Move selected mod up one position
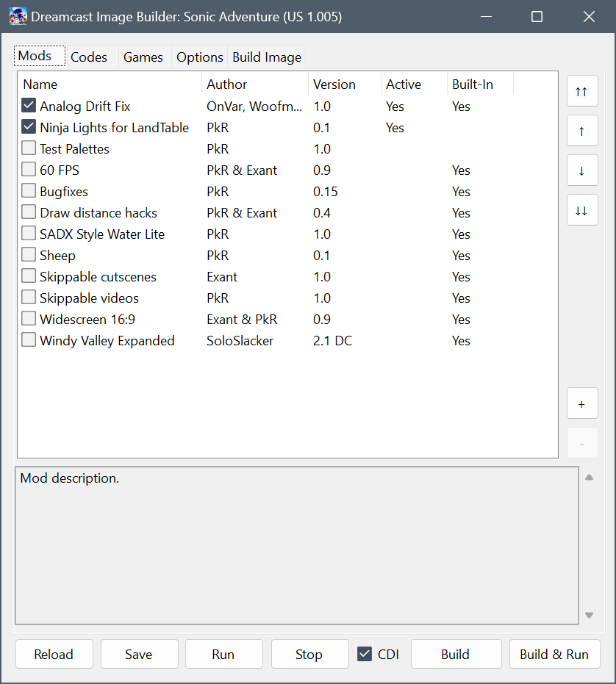Screen dimensions: 616x684 pyautogui.click(x=581, y=131)
